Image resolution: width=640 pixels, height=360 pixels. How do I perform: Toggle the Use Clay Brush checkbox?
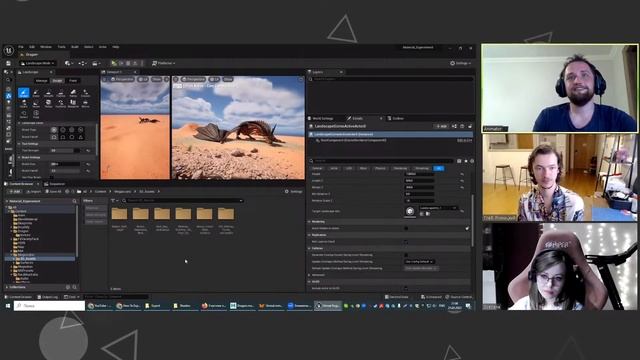tap(51, 177)
